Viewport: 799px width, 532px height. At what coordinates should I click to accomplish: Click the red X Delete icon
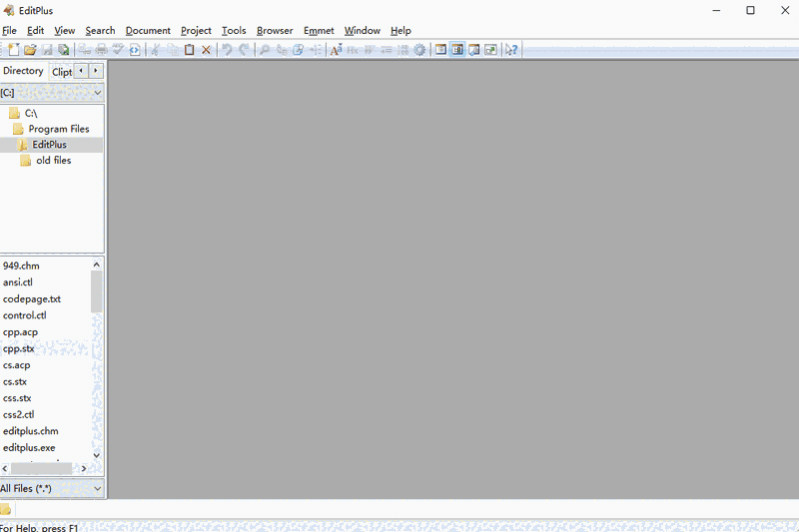point(206,50)
